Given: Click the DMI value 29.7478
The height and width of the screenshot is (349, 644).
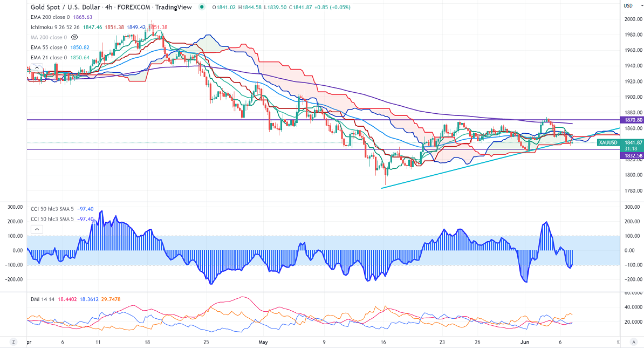Looking at the screenshot, I should coord(111,299).
